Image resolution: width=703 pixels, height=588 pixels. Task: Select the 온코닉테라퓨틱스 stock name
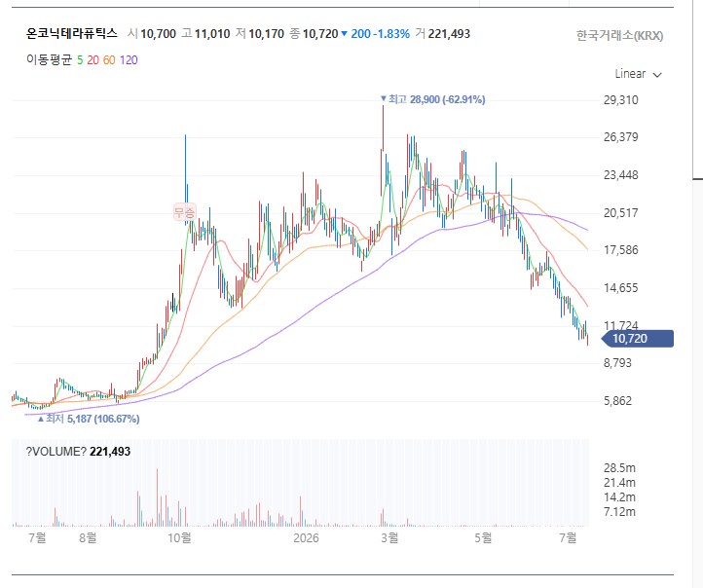72,34
